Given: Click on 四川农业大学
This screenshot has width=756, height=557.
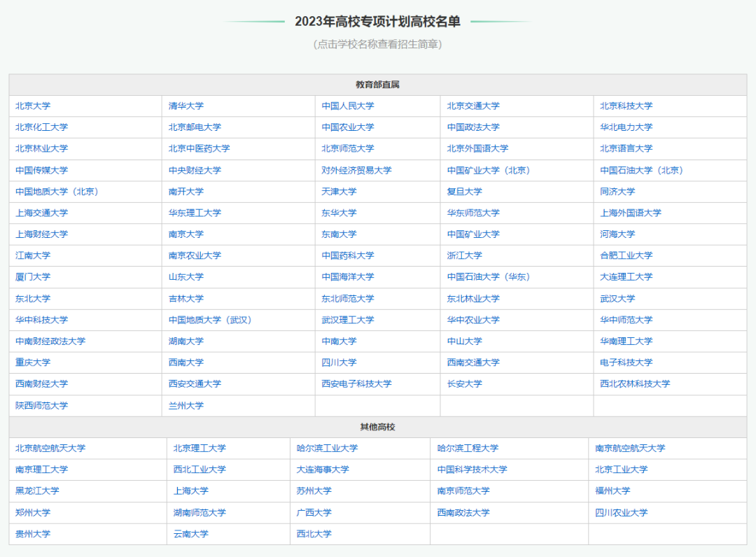Looking at the screenshot, I should pos(622,512).
